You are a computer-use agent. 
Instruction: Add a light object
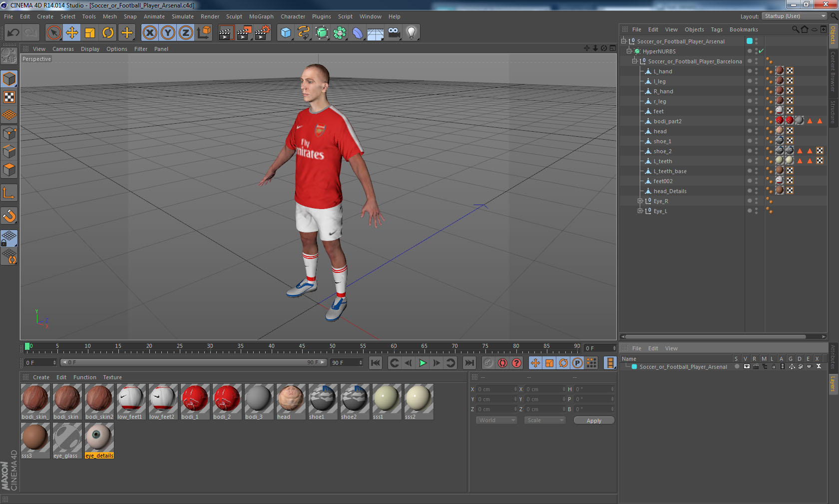[412, 33]
